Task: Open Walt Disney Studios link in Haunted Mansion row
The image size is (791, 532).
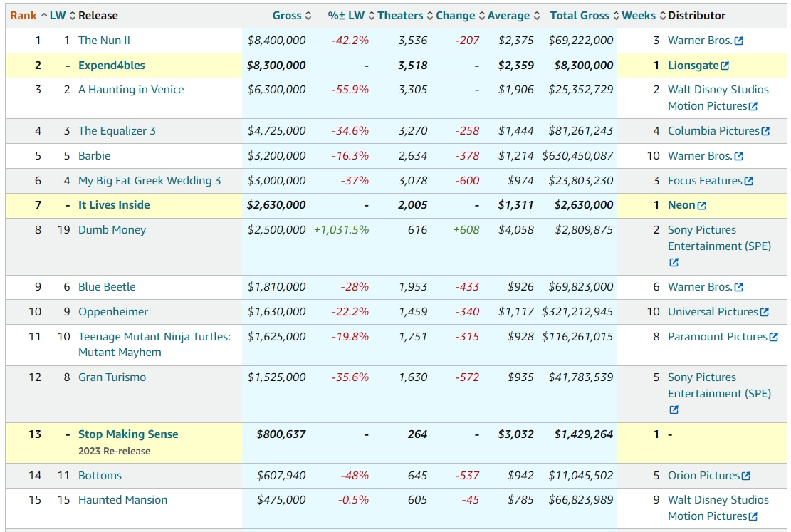Action: coord(718,508)
